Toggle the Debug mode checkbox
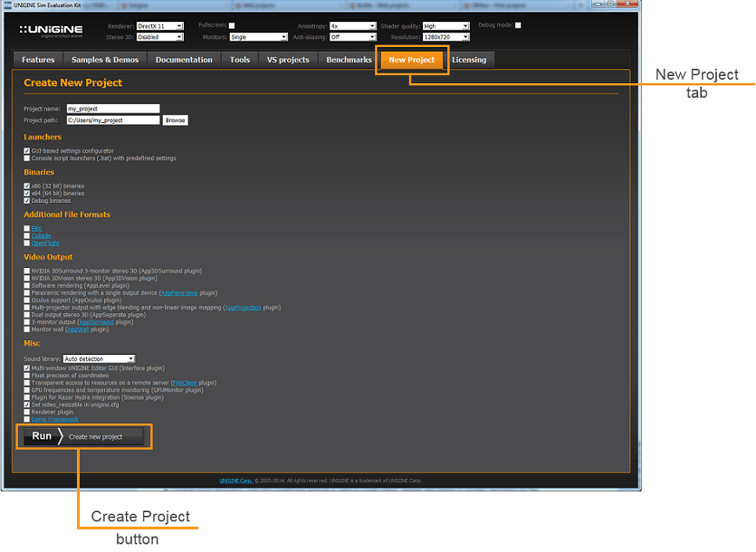 pos(518,25)
